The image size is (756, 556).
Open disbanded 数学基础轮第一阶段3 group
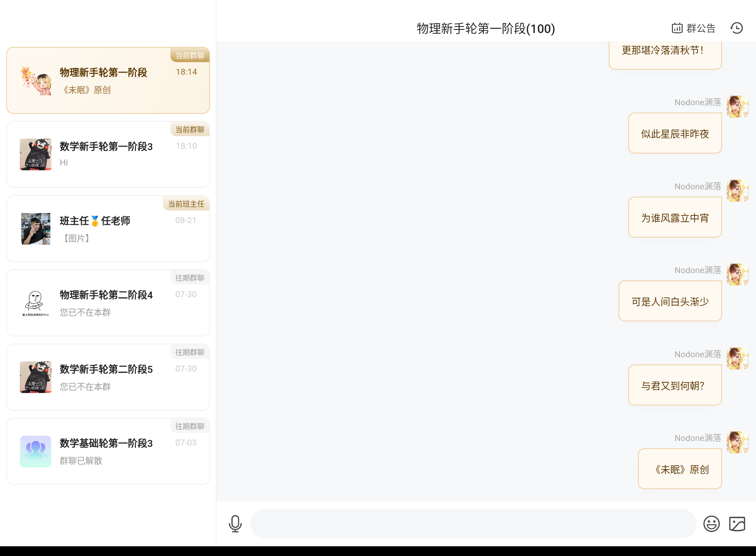point(108,451)
